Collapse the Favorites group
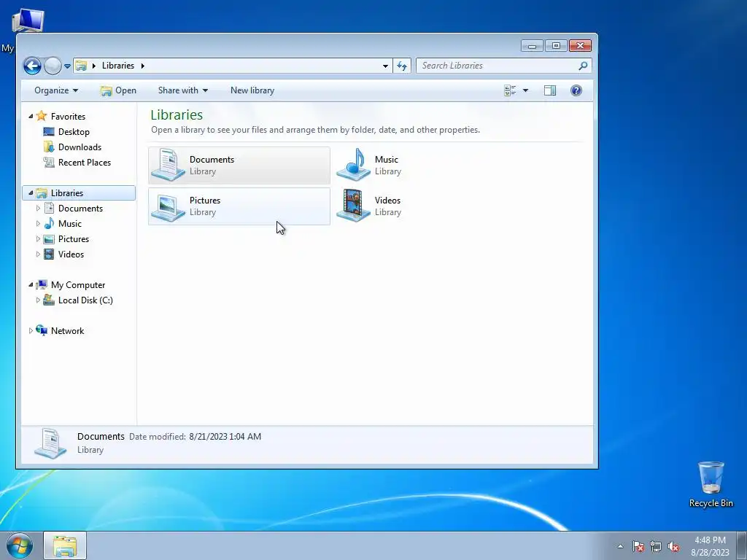The width and height of the screenshot is (747, 560). (x=31, y=116)
